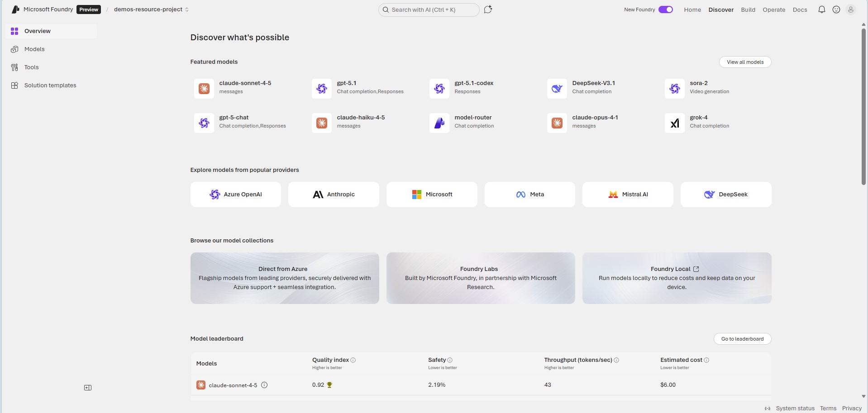Click the Quality index info icon
This screenshot has height=413, width=868.
[x=353, y=360]
